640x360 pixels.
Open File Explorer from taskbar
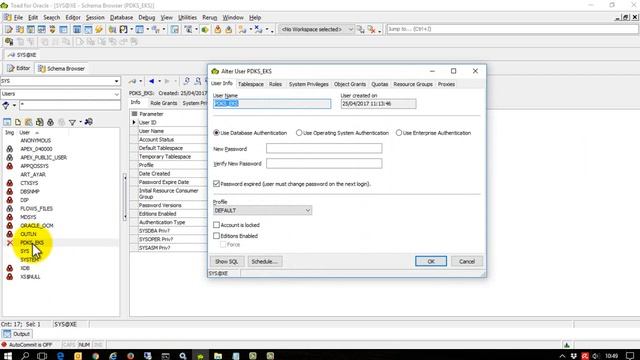(x=218, y=356)
